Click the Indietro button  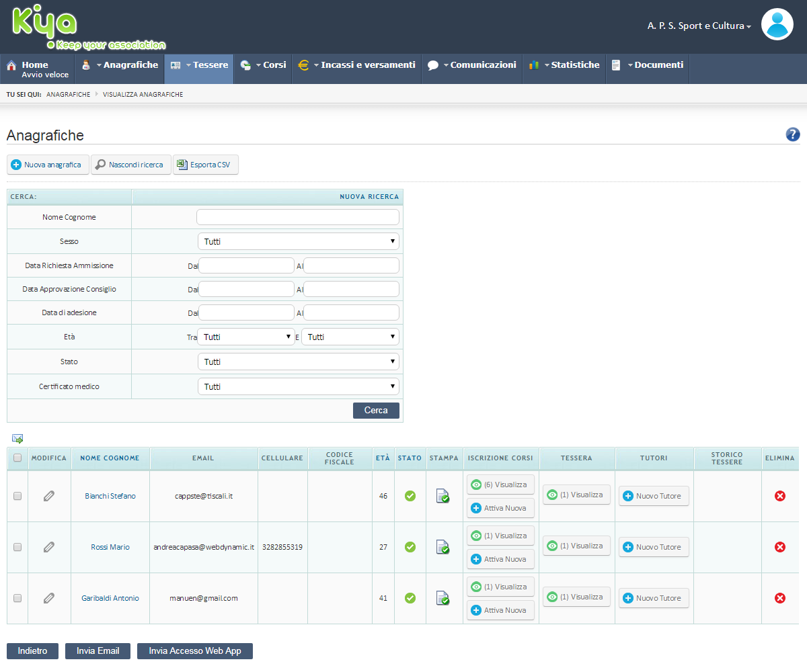click(32, 650)
